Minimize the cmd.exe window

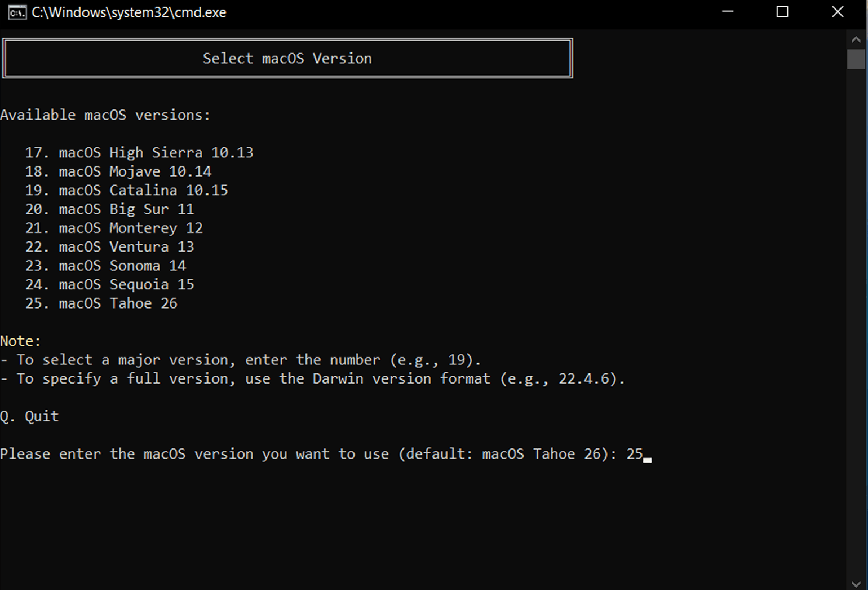[728, 12]
